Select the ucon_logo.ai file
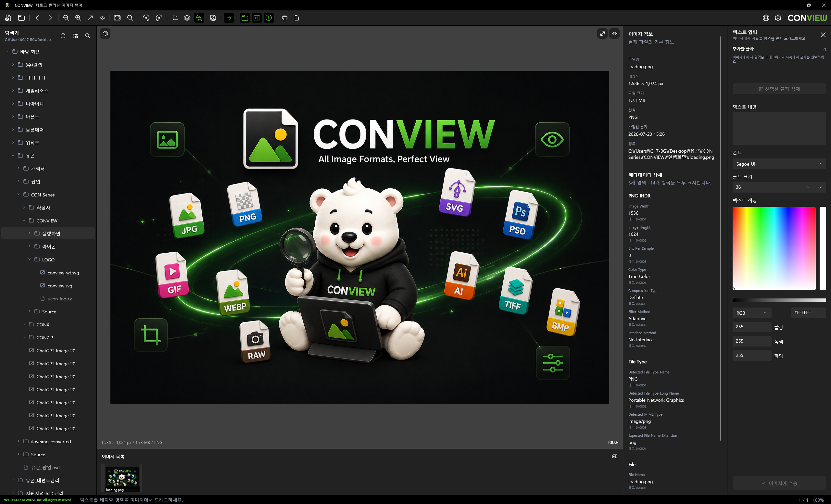831x504 pixels. coord(60,298)
